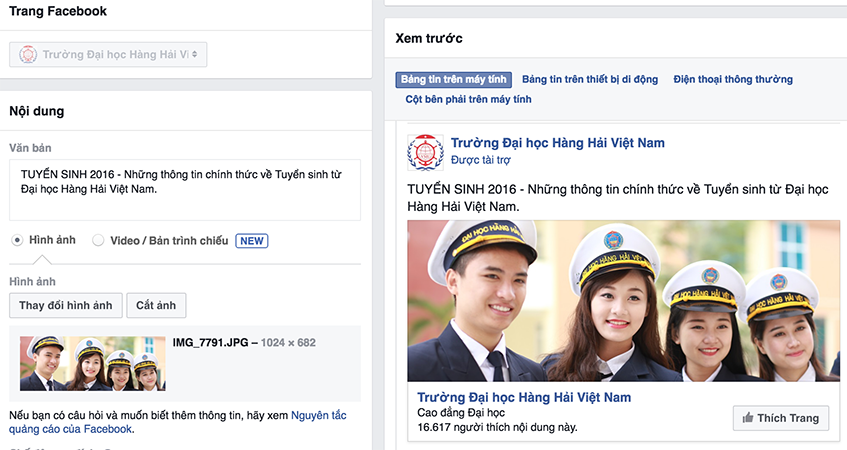Image resolution: width=847 pixels, height=450 pixels.
Task: Click the Nội dung section heading
Action: (x=37, y=111)
